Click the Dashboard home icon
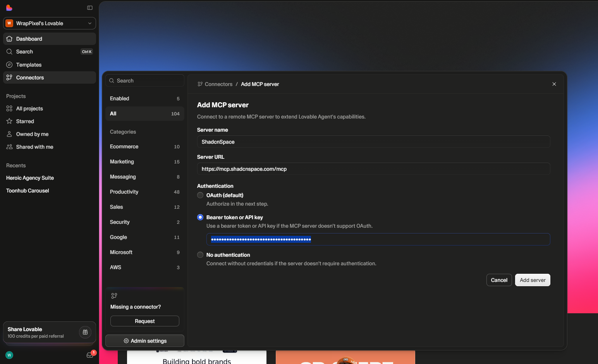 [x=9, y=39]
